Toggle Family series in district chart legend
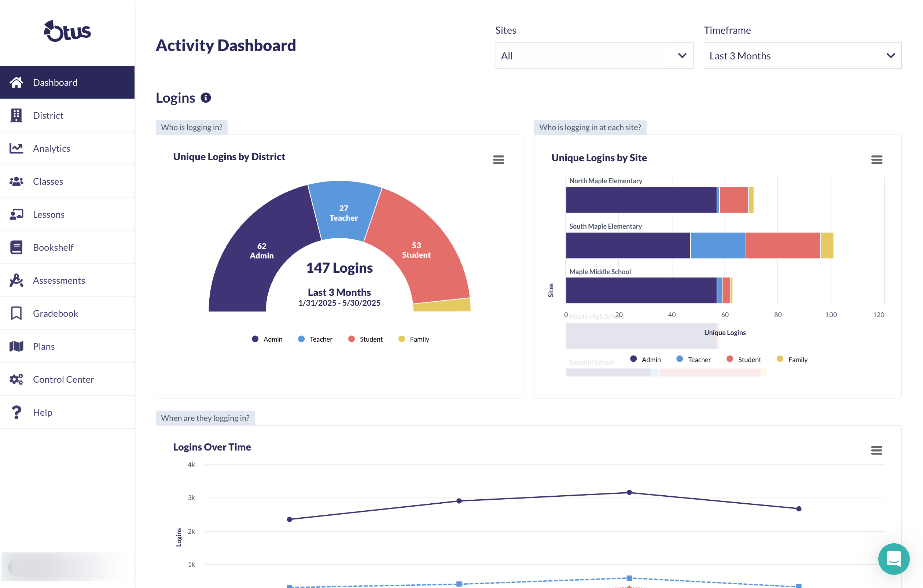 [414, 339]
